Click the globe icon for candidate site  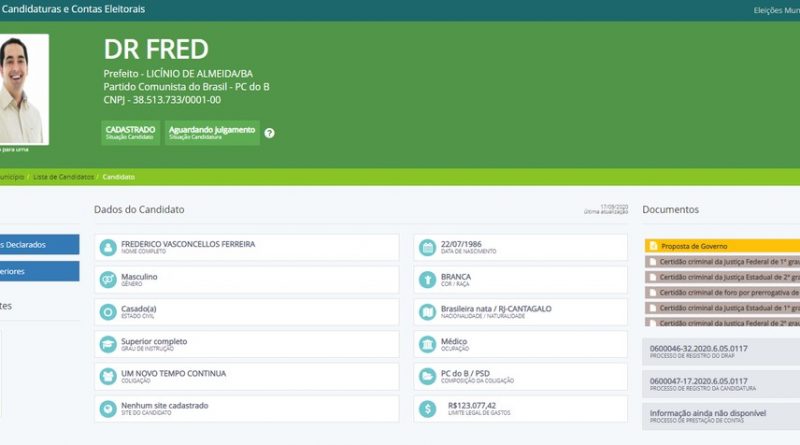108,409
